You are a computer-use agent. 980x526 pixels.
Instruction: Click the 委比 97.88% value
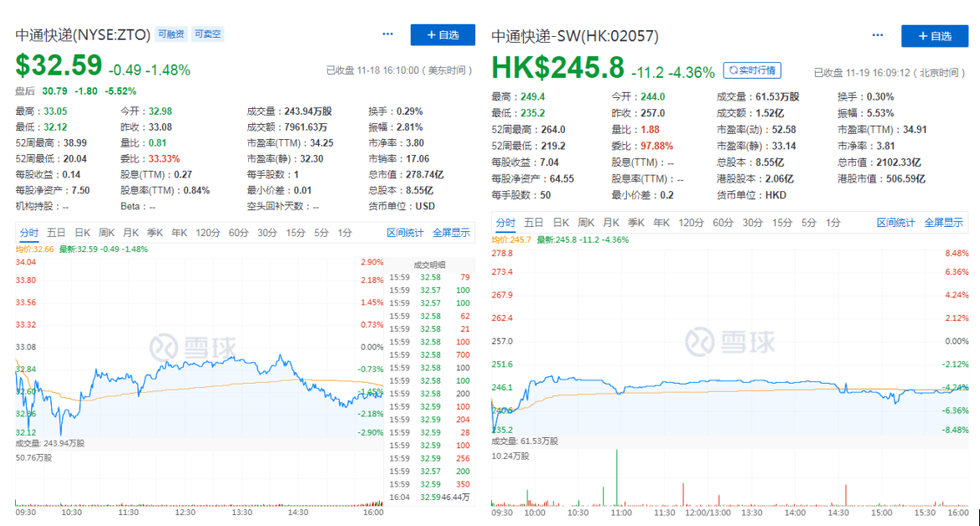[x=657, y=146]
